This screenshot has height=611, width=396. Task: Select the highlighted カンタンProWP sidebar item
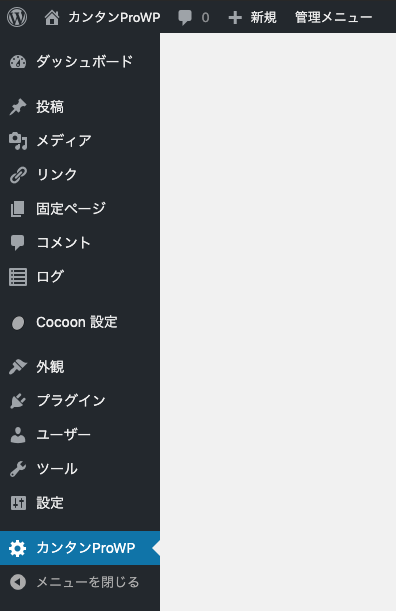pyautogui.click(x=80, y=548)
